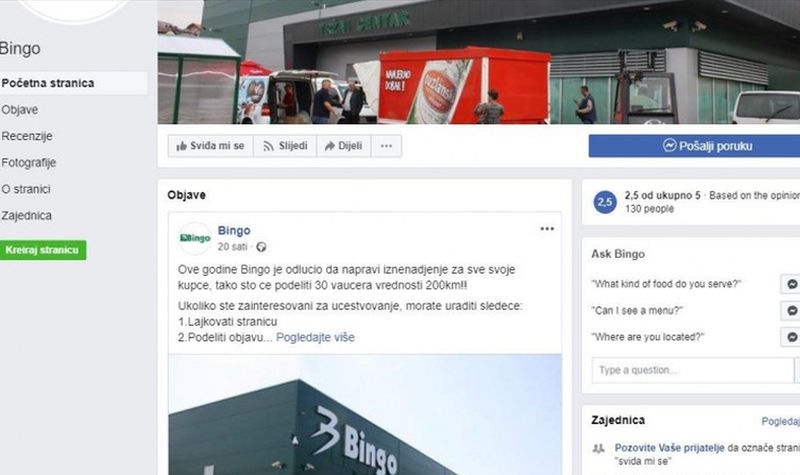800x475 pixels.
Task: Open Objave in the left sidebar
Action: (19, 110)
